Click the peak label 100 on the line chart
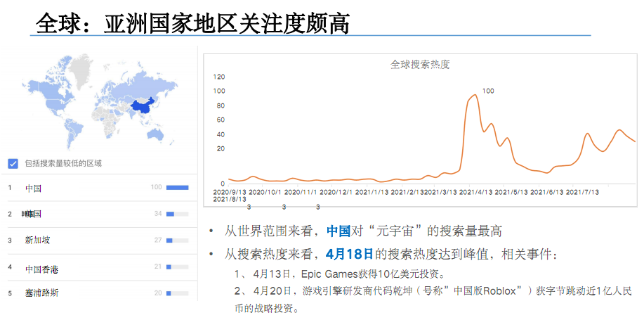Viewport: 644px width, 320px height. (x=488, y=91)
